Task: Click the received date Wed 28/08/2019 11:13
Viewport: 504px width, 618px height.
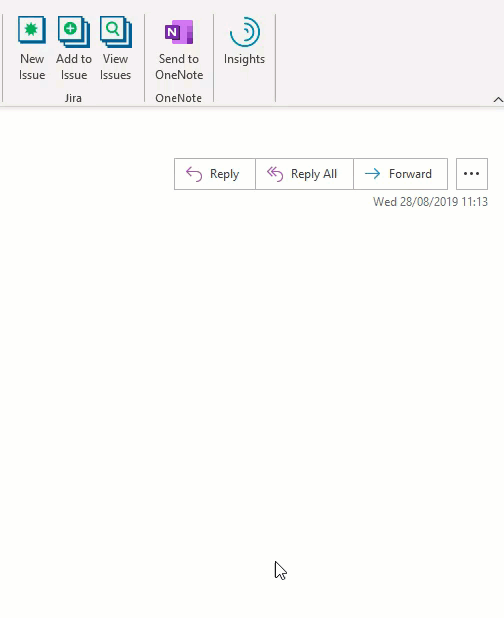Action: point(430,202)
